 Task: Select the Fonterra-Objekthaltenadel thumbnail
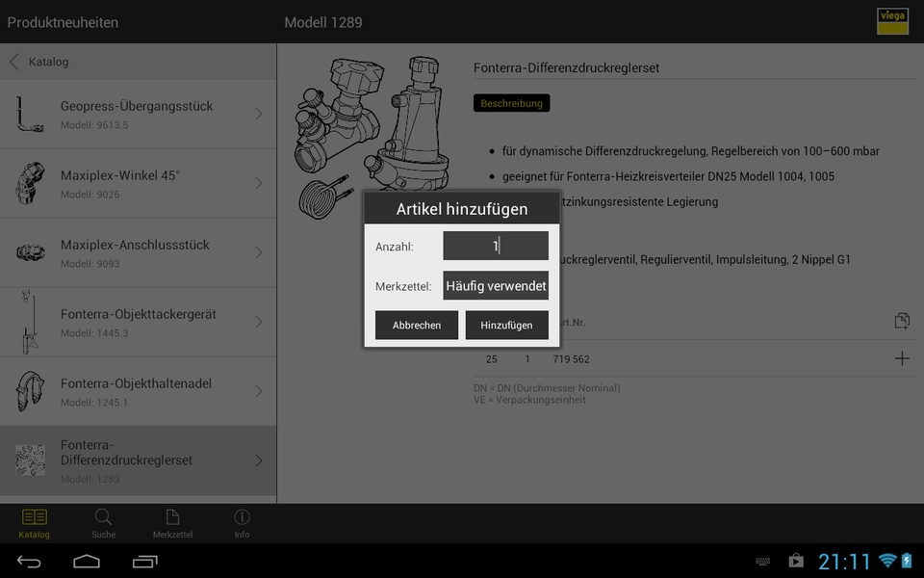click(30, 391)
